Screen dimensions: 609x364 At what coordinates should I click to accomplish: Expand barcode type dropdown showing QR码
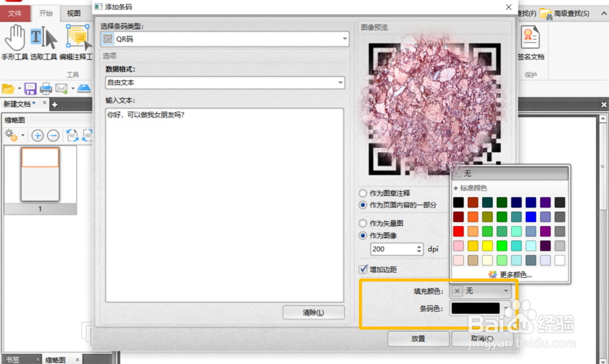[345, 39]
